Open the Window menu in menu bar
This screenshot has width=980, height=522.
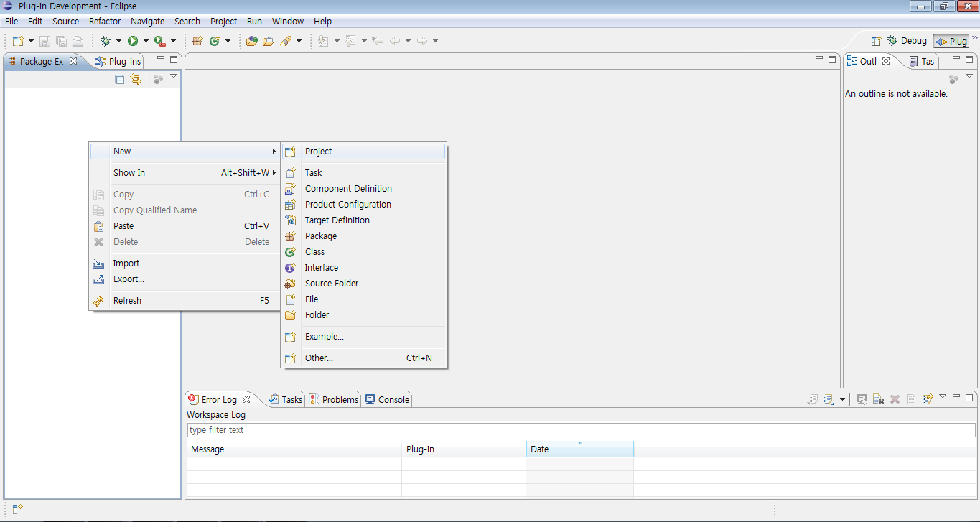[288, 22]
